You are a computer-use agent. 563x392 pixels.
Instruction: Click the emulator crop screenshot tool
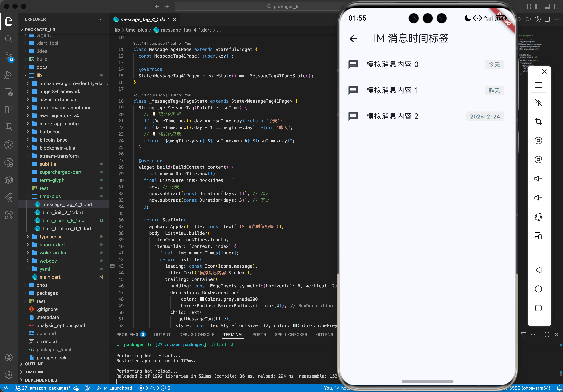tap(538, 121)
